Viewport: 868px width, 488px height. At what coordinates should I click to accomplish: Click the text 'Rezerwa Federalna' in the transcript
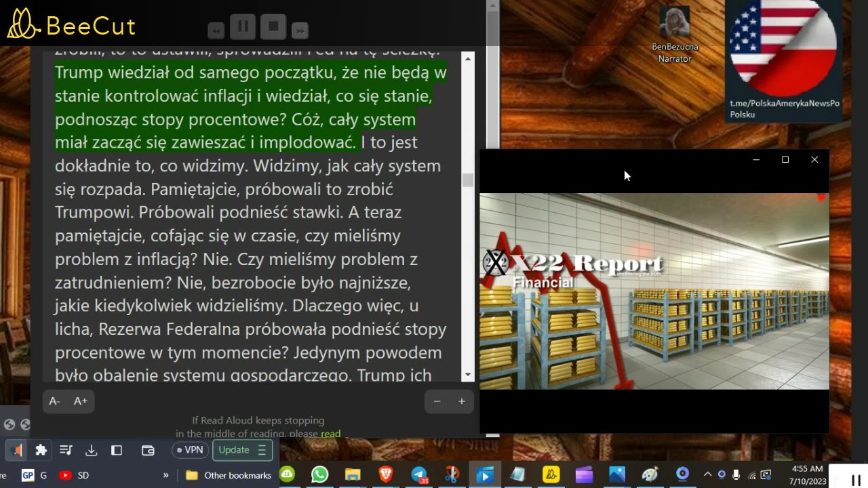click(x=168, y=329)
